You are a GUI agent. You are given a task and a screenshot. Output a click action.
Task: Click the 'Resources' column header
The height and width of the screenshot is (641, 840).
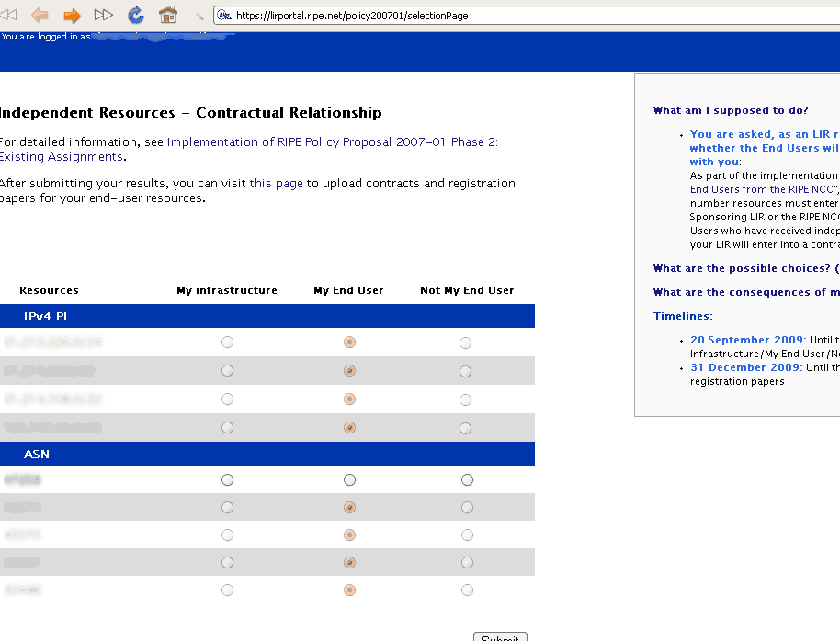[49, 290]
